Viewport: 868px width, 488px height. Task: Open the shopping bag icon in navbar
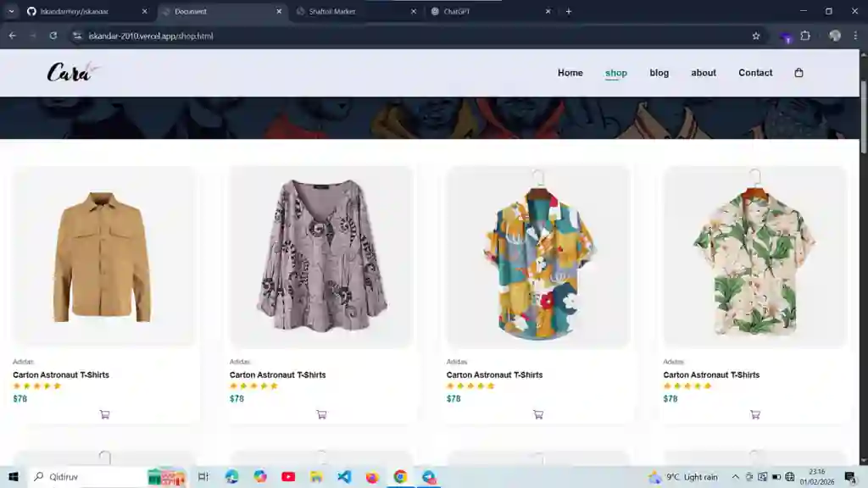click(x=798, y=73)
